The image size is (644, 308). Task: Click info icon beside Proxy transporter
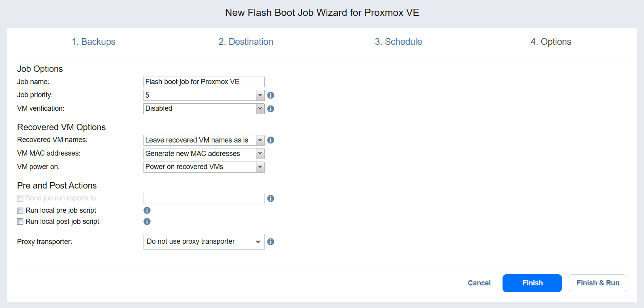271,242
